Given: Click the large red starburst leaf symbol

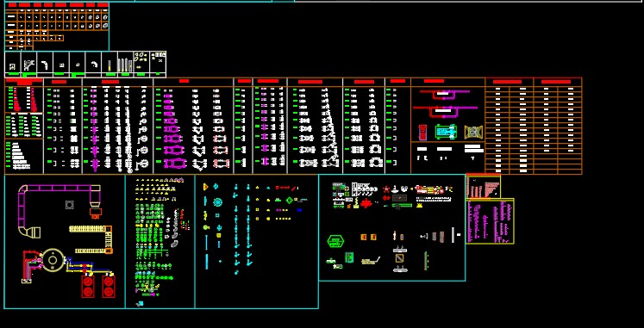Looking at the screenshot, I should point(366,203).
